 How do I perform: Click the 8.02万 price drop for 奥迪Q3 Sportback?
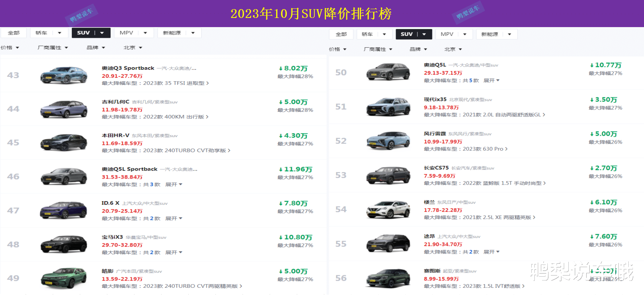[293, 68]
